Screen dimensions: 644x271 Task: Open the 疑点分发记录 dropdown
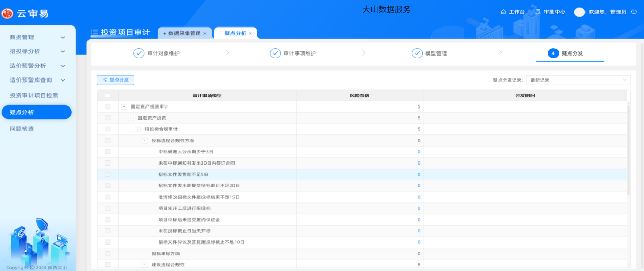point(578,80)
